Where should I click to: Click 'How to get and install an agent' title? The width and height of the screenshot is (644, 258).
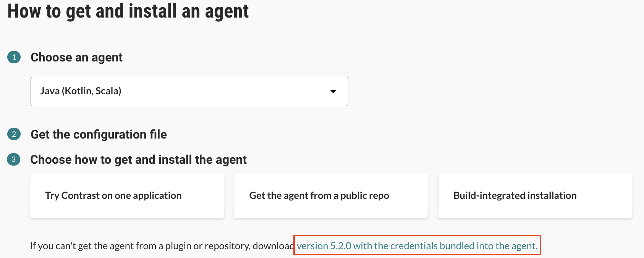[128, 11]
